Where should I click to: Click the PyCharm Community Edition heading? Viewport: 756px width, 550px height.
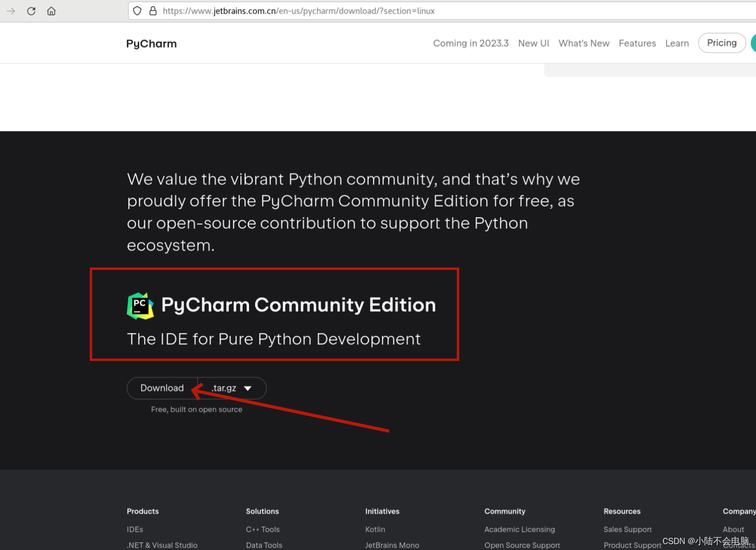(x=299, y=305)
